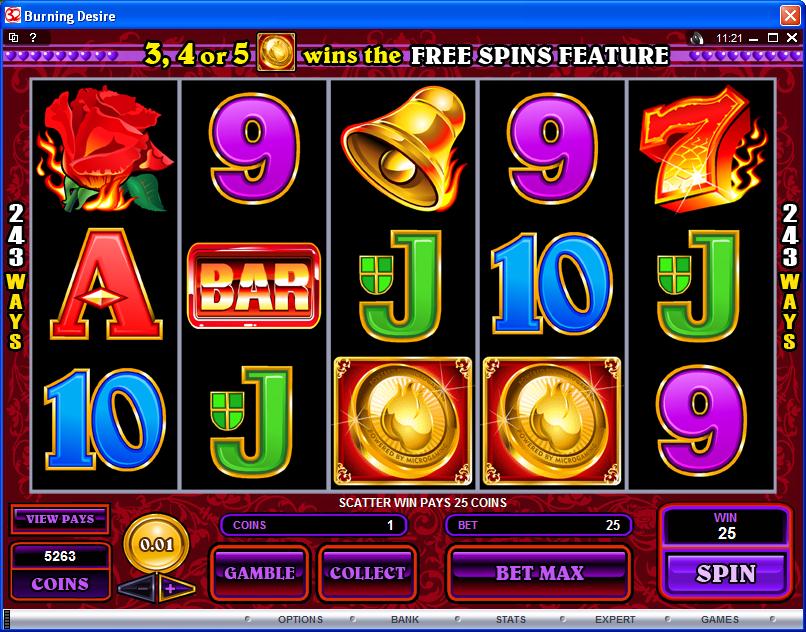The height and width of the screenshot is (632, 806).
Task: Click the 0.01 gold coin size button
Action: pyautogui.click(x=156, y=544)
